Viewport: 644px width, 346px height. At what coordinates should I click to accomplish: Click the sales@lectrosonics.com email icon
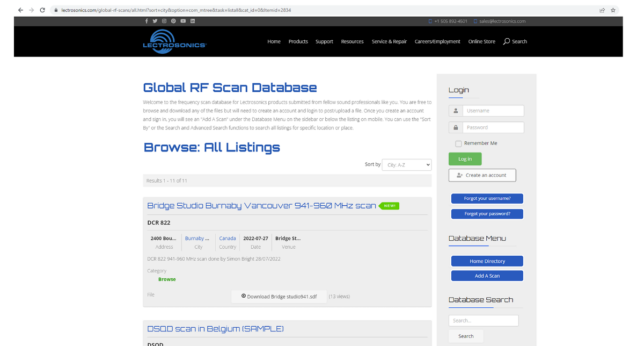475,21
